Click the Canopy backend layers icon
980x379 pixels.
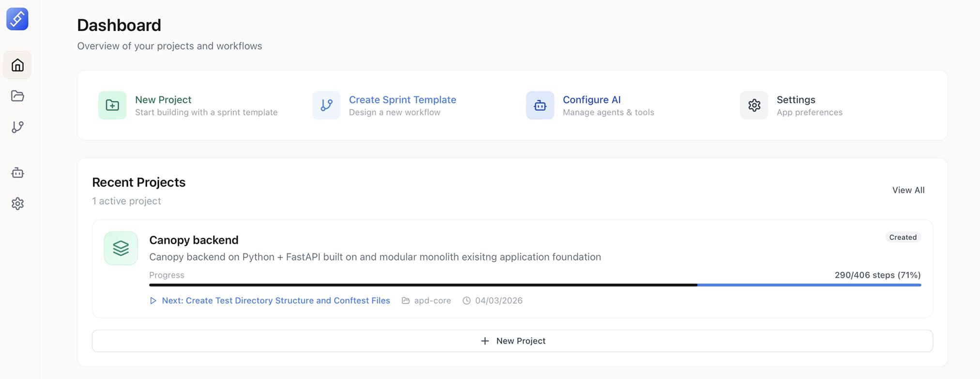tap(121, 248)
